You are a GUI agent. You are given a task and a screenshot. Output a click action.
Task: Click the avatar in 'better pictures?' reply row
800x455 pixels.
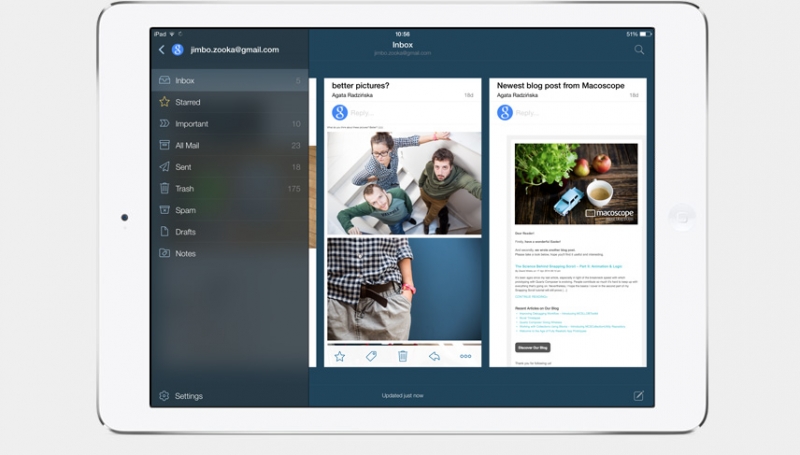tap(340, 112)
